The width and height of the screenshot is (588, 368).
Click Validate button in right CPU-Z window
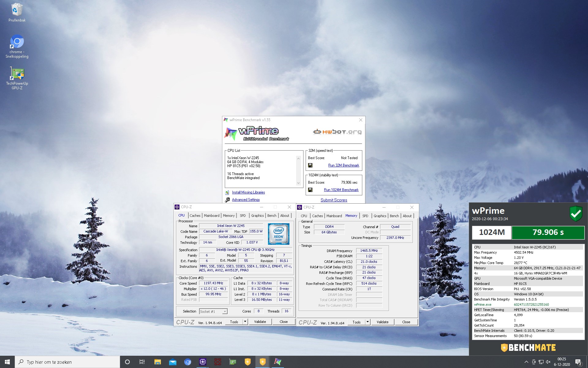tap(383, 322)
